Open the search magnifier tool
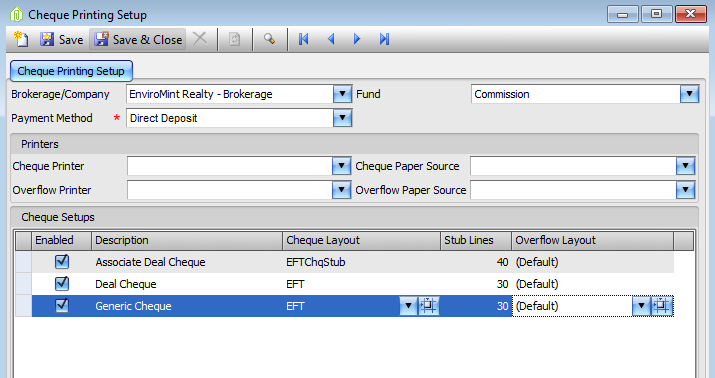Screen dimensions: 715x378 pos(269,39)
